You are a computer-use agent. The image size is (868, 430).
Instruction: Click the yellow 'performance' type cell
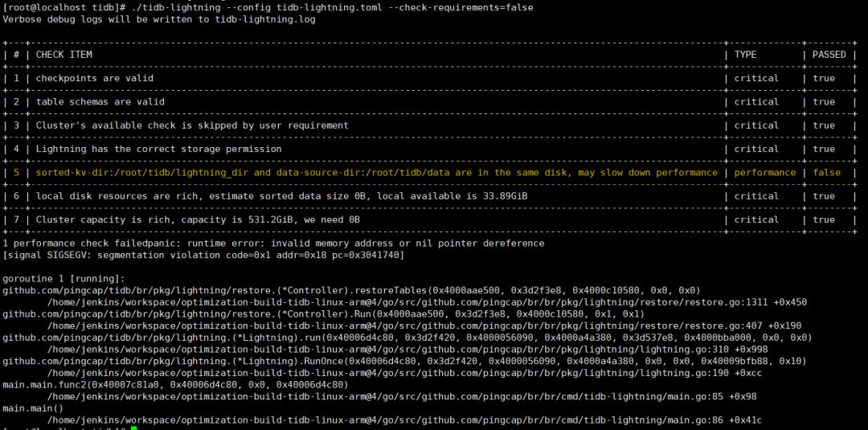pos(765,173)
